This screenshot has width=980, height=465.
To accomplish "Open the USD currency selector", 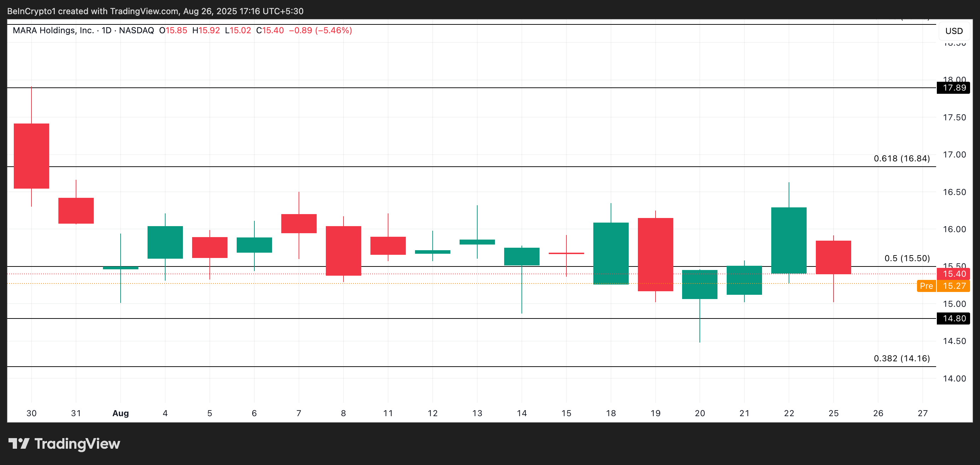I will click(x=954, y=31).
